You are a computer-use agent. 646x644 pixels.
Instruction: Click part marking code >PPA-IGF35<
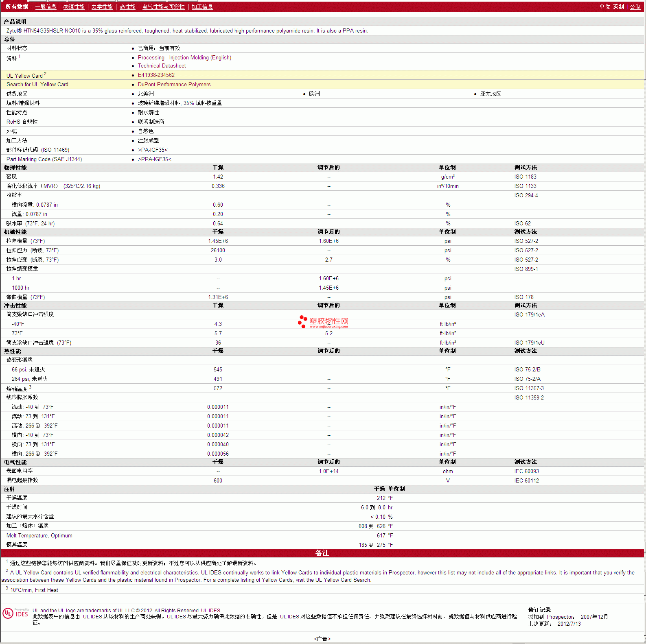point(154,159)
